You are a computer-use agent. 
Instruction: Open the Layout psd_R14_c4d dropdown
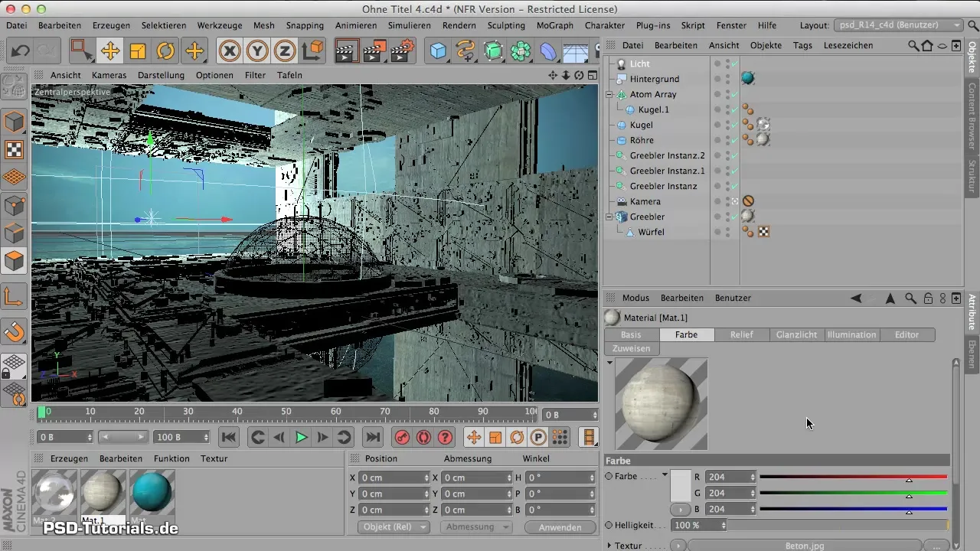[898, 25]
